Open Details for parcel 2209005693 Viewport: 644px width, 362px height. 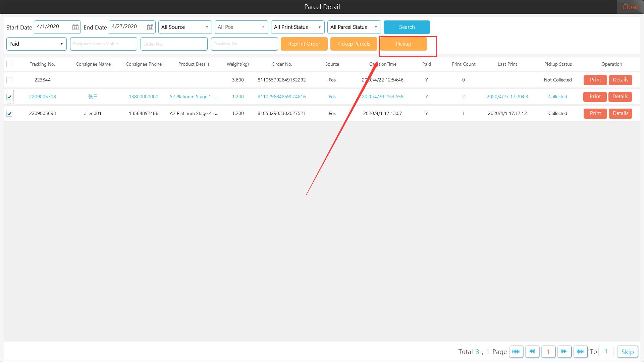click(x=620, y=113)
